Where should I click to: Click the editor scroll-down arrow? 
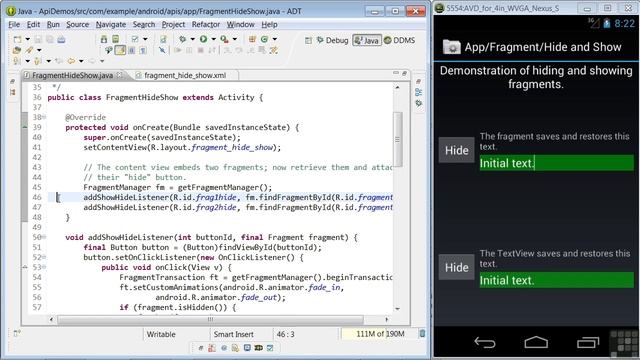[398, 309]
